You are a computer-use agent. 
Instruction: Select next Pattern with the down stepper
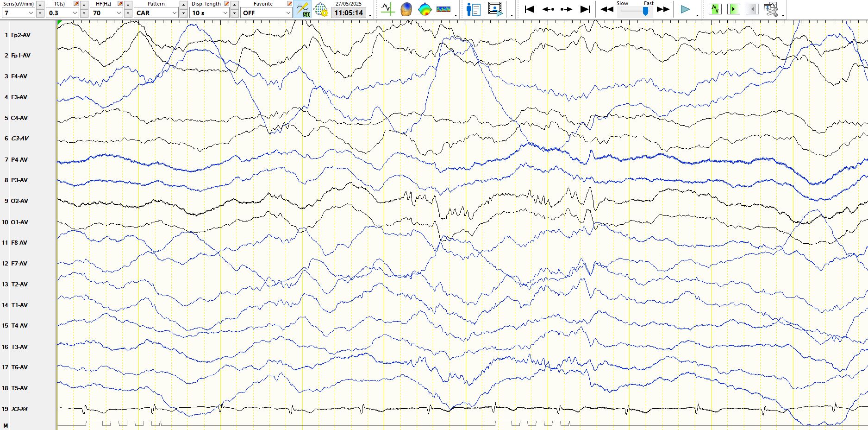[184, 13]
